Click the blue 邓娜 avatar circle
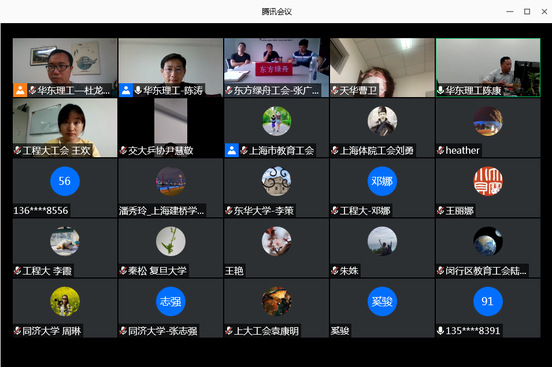The width and height of the screenshot is (552, 367). point(382,181)
